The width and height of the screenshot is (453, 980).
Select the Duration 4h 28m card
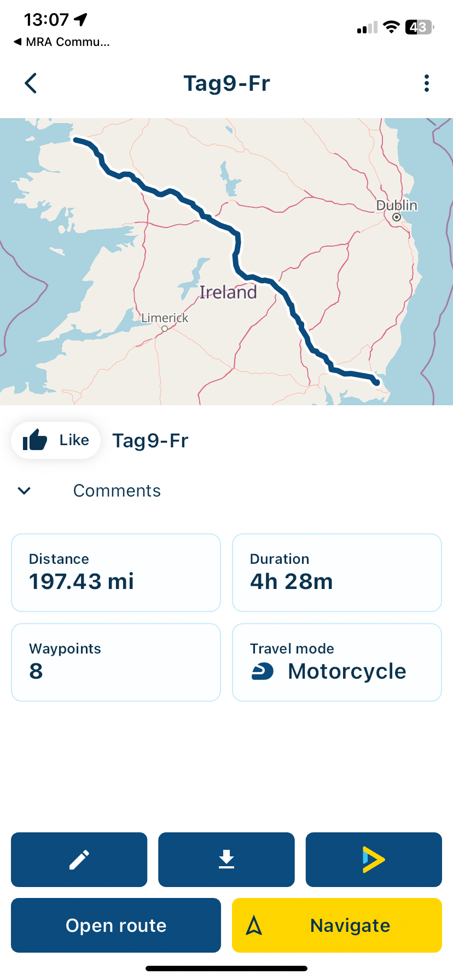[337, 573]
